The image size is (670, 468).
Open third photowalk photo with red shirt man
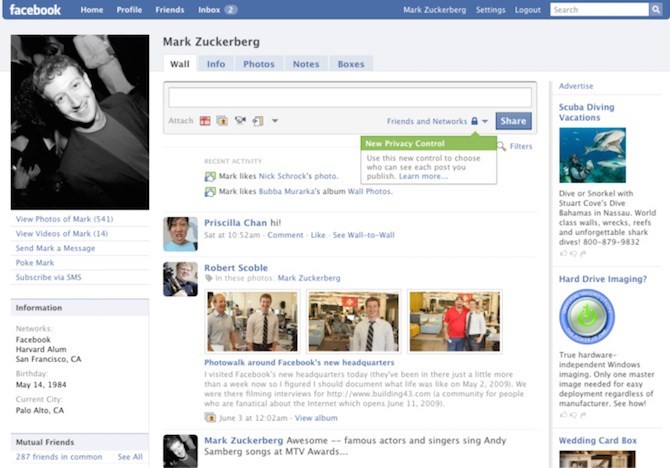click(455, 321)
